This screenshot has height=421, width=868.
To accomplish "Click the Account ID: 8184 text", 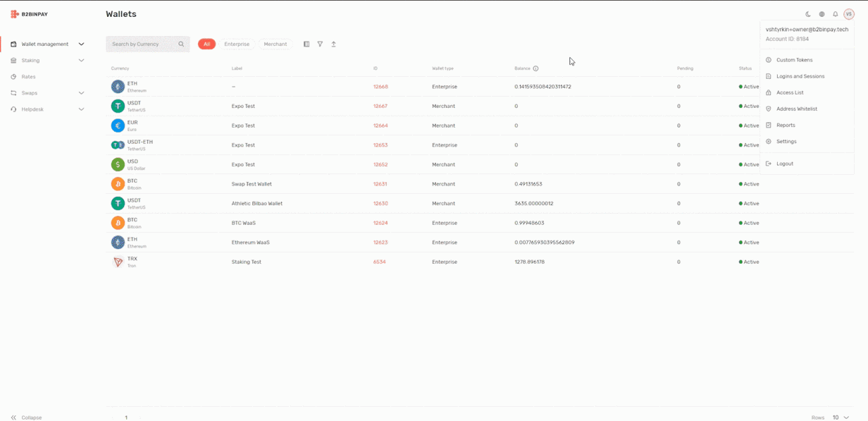I will pos(787,39).
